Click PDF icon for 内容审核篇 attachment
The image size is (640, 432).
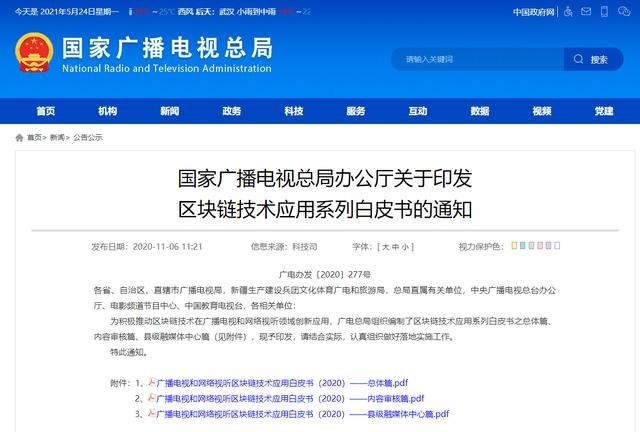click(151, 398)
